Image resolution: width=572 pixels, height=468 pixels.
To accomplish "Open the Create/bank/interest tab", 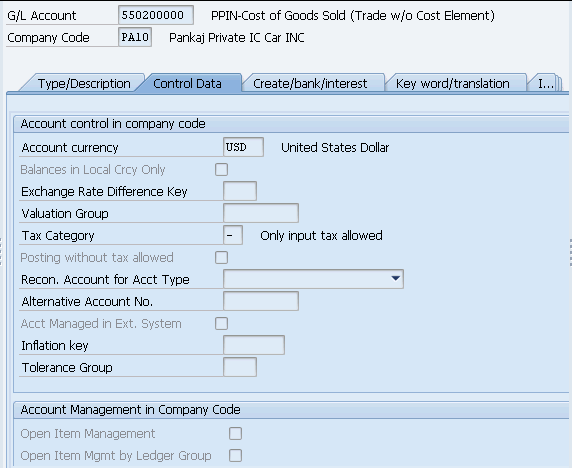I will pos(310,84).
